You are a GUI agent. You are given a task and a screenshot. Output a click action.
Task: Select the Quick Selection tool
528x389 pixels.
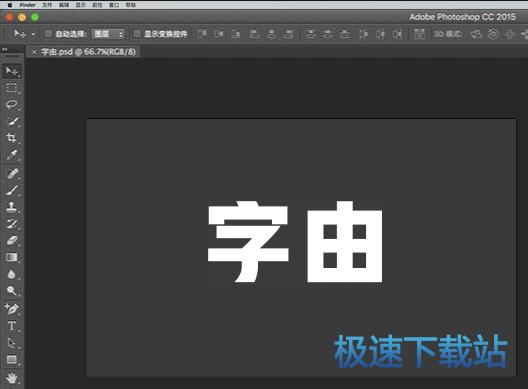coord(12,121)
